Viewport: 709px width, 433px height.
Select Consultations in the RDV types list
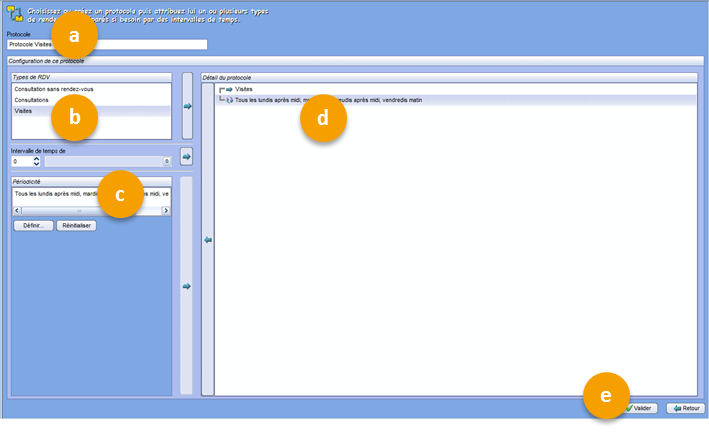pyautogui.click(x=35, y=100)
